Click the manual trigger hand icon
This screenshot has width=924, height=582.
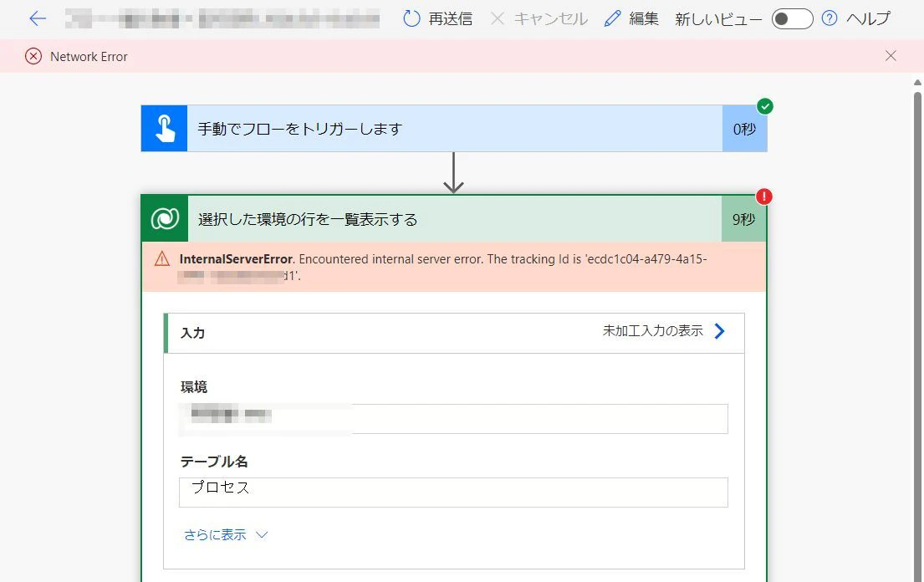click(165, 129)
